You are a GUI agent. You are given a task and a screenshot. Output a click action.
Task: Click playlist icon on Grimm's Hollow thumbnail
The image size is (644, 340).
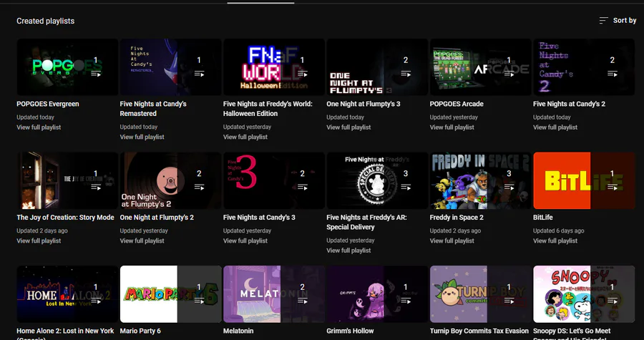tap(406, 301)
